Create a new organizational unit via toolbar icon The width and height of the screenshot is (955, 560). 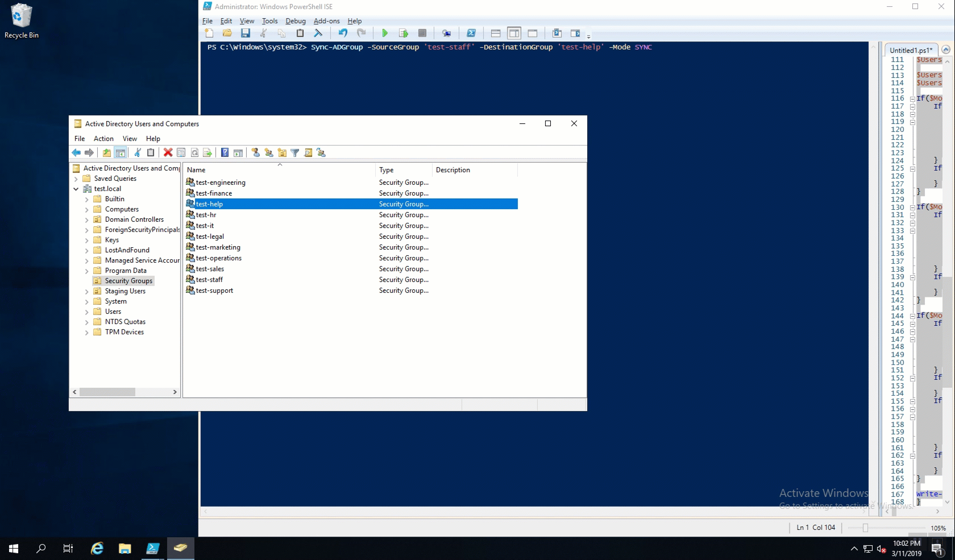282,152
